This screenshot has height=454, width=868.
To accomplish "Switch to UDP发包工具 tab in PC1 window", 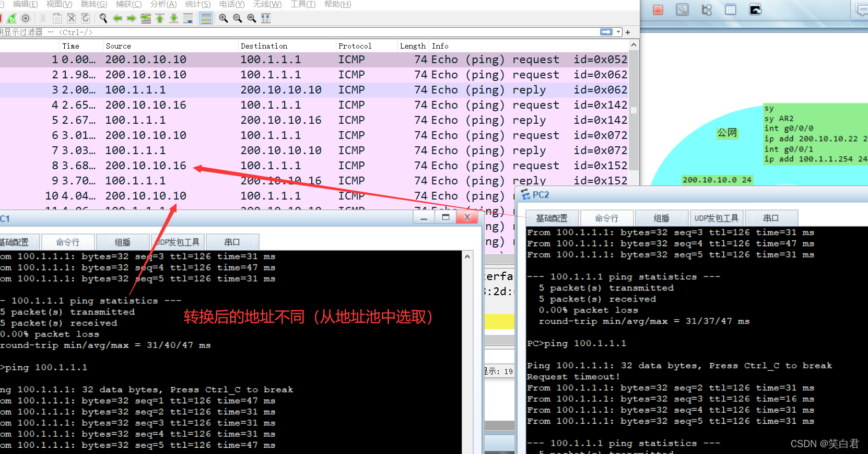I will (x=178, y=242).
